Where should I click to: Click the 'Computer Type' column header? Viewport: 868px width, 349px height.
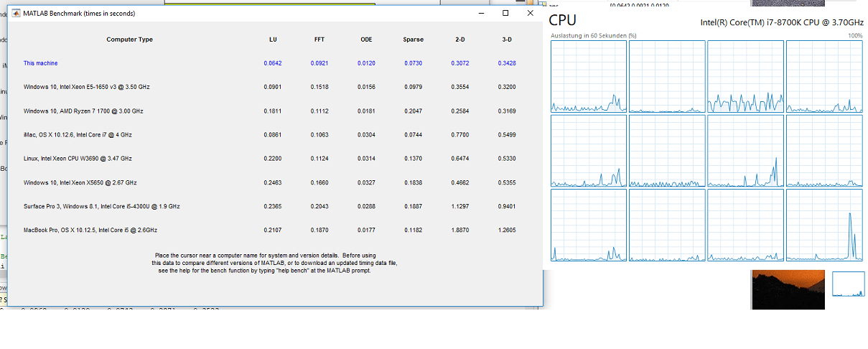pos(129,39)
